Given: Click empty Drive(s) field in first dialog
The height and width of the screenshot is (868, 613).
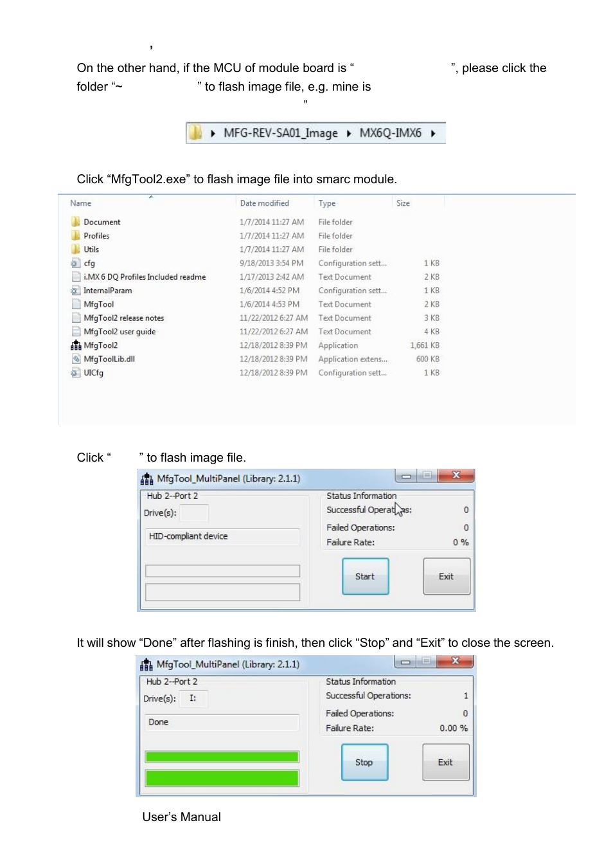Looking at the screenshot, I should (194, 512).
